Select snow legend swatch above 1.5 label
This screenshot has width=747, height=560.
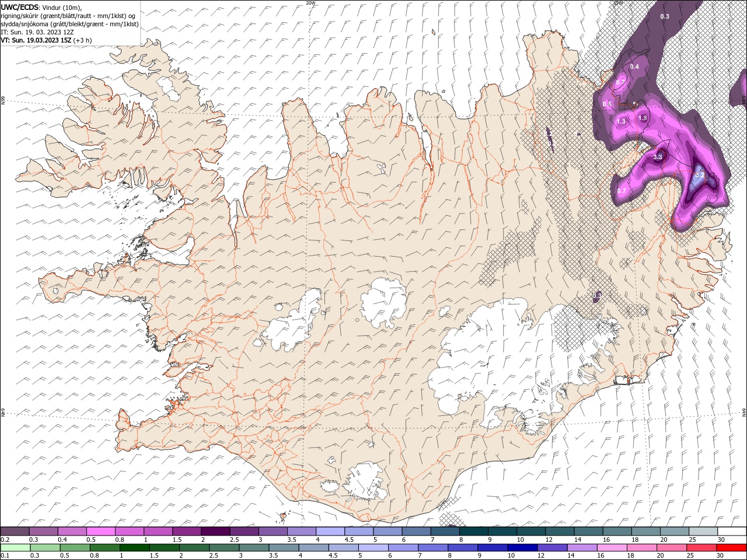187,531
